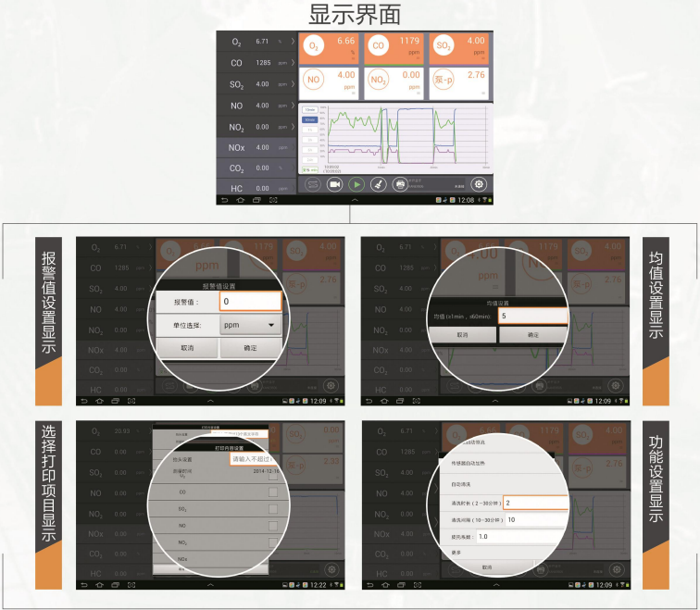The height and width of the screenshot is (610, 700).
Task: Check the NO₂ box in print-item dialog
Action: [x=273, y=542]
